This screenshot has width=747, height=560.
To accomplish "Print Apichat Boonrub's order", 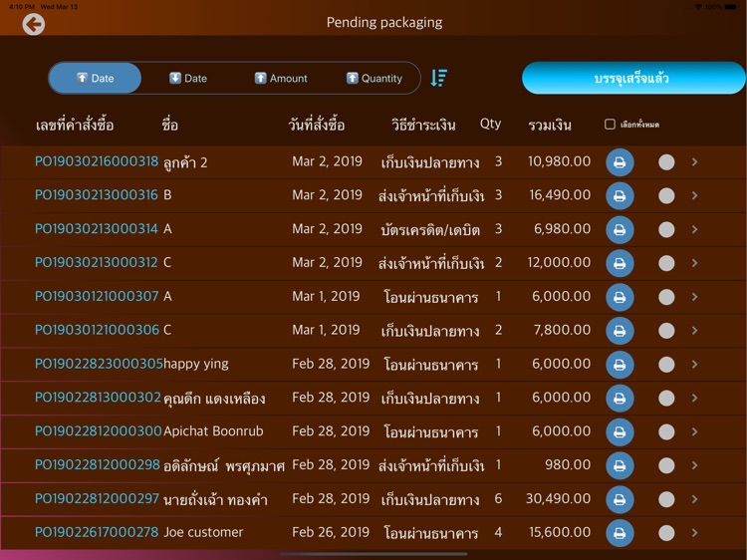I will 620,431.
